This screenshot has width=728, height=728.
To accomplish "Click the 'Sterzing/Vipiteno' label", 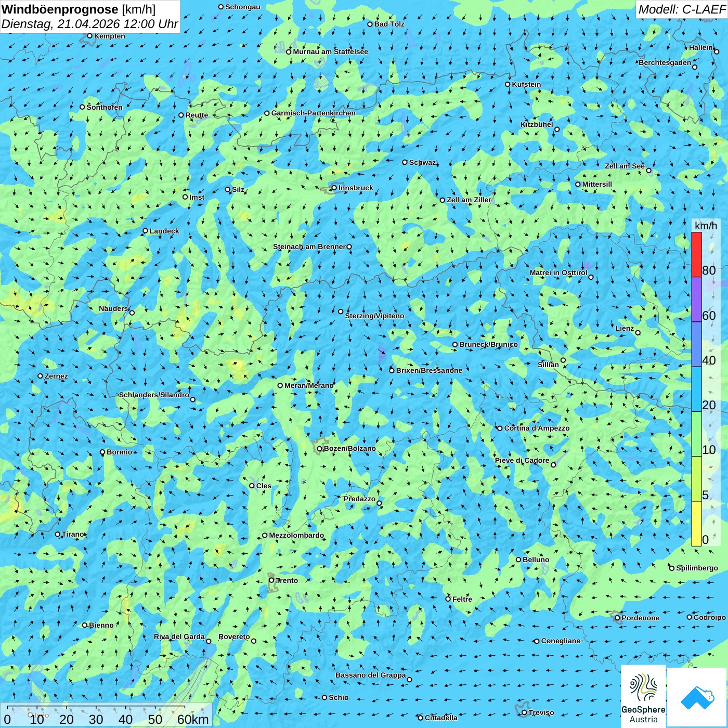I will [374, 316].
